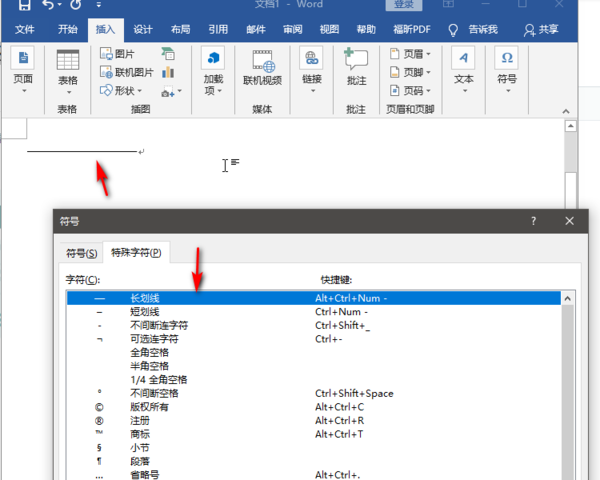This screenshot has width=600, height=480.
Task: Click the 符号 Omega symbol icon
Action: coord(507,58)
